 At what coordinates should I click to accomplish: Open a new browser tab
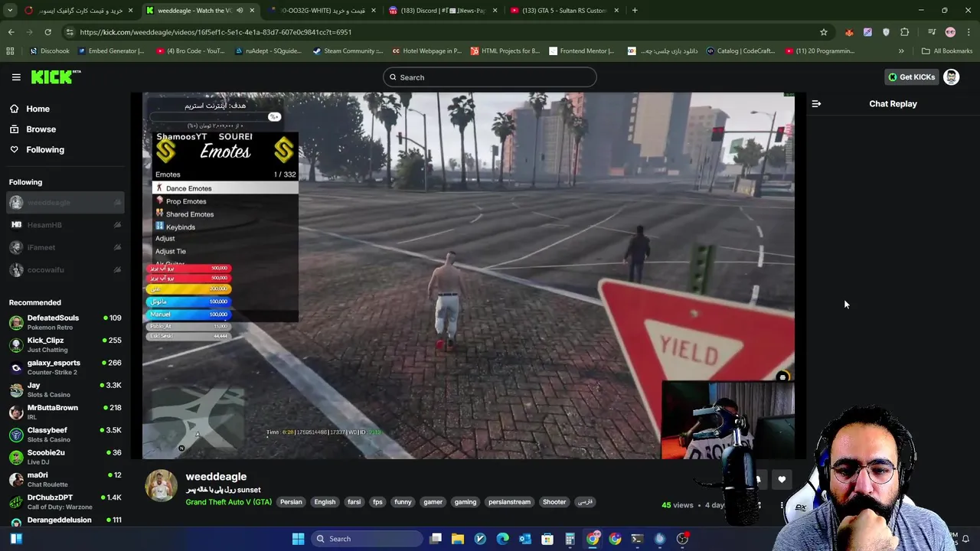[x=635, y=11]
